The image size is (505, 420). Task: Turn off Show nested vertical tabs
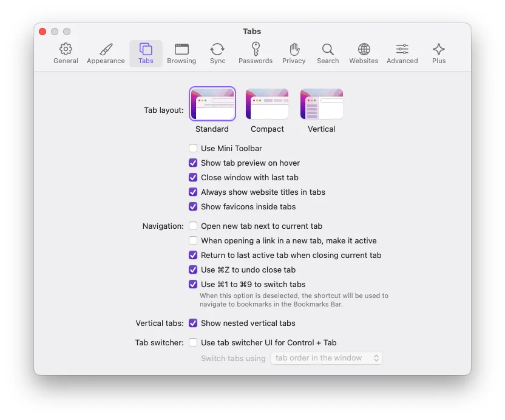tap(193, 323)
